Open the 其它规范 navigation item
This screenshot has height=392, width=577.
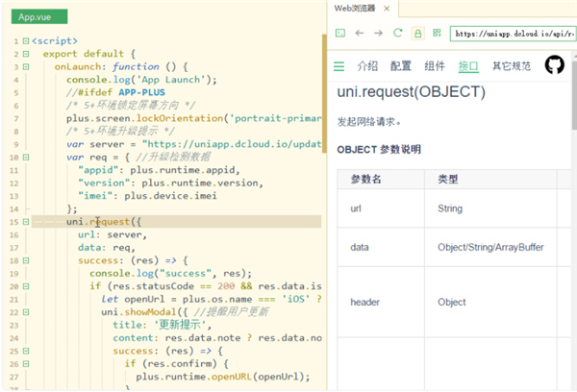click(x=511, y=66)
